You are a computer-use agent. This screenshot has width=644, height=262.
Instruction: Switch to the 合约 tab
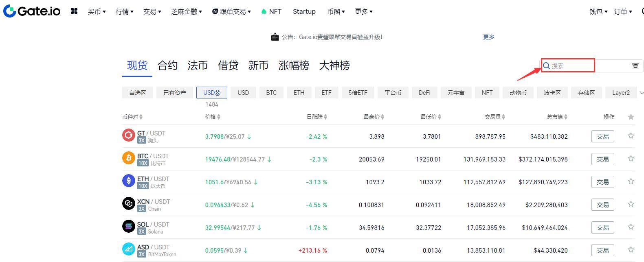[167, 65]
